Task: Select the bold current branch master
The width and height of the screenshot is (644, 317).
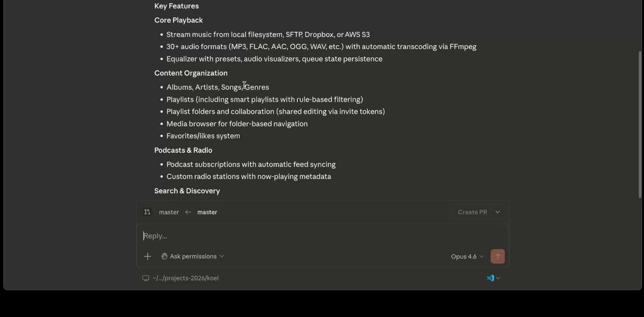Action: pyautogui.click(x=207, y=212)
